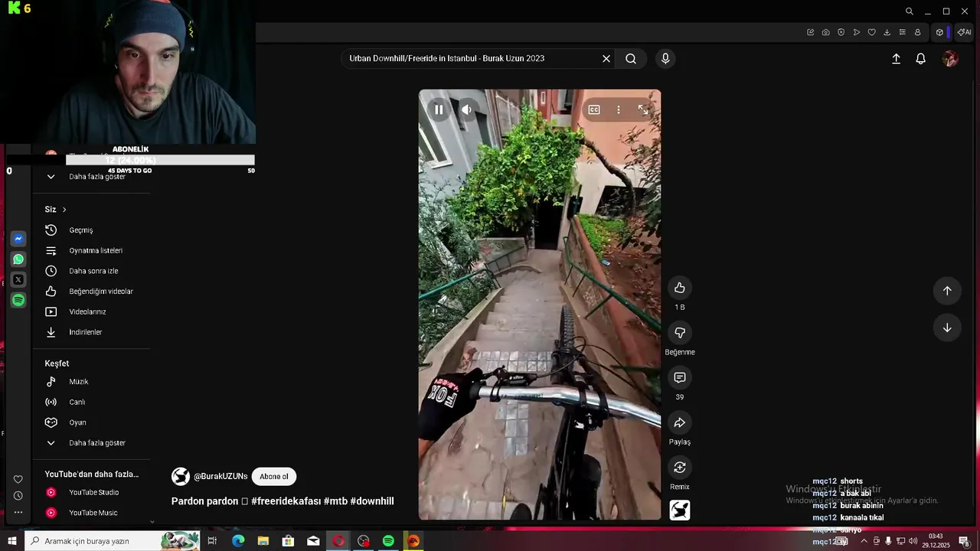This screenshot has width=980, height=551.
Task: Open Messenger in Opera sidebar
Action: [18, 239]
